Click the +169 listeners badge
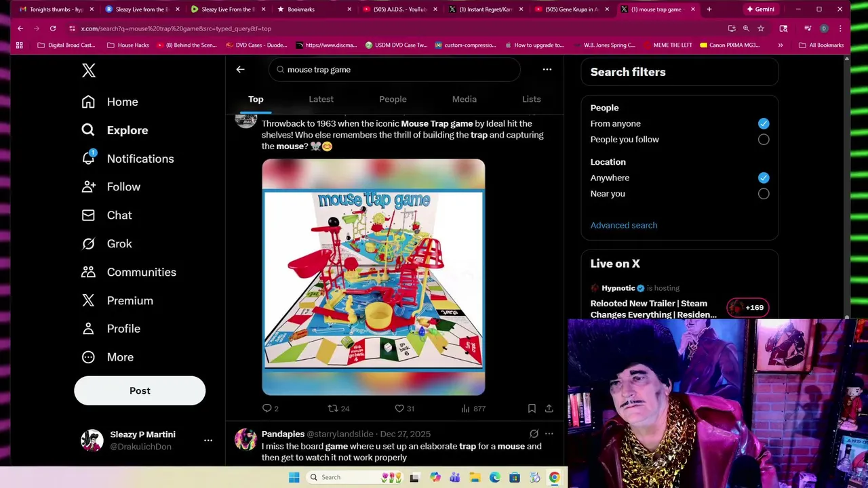The width and height of the screenshot is (868, 488). pyautogui.click(x=747, y=308)
